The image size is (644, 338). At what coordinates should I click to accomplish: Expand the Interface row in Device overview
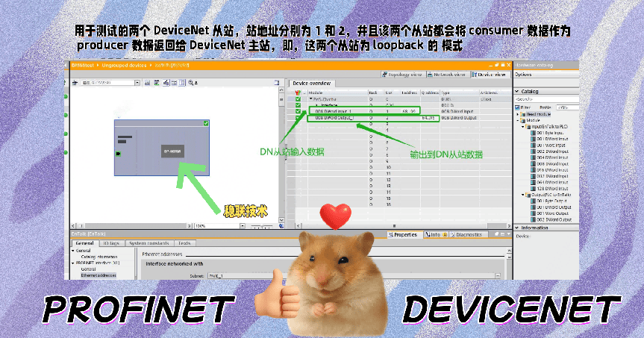316,105
